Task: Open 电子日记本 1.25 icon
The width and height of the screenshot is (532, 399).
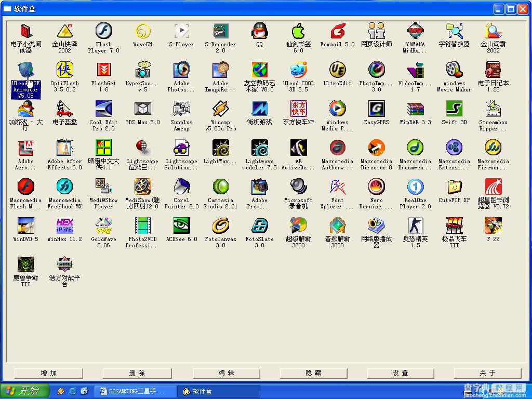Action: tap(494, 70)
